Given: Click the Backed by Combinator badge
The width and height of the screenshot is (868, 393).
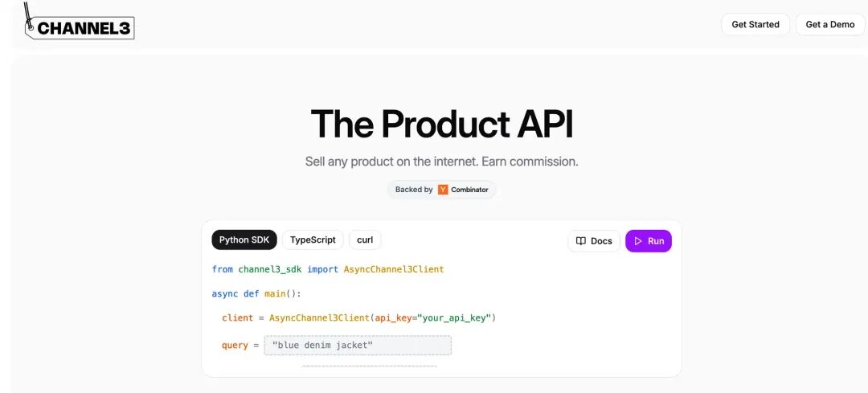Looking at the screenshot, I should (442, 190).
